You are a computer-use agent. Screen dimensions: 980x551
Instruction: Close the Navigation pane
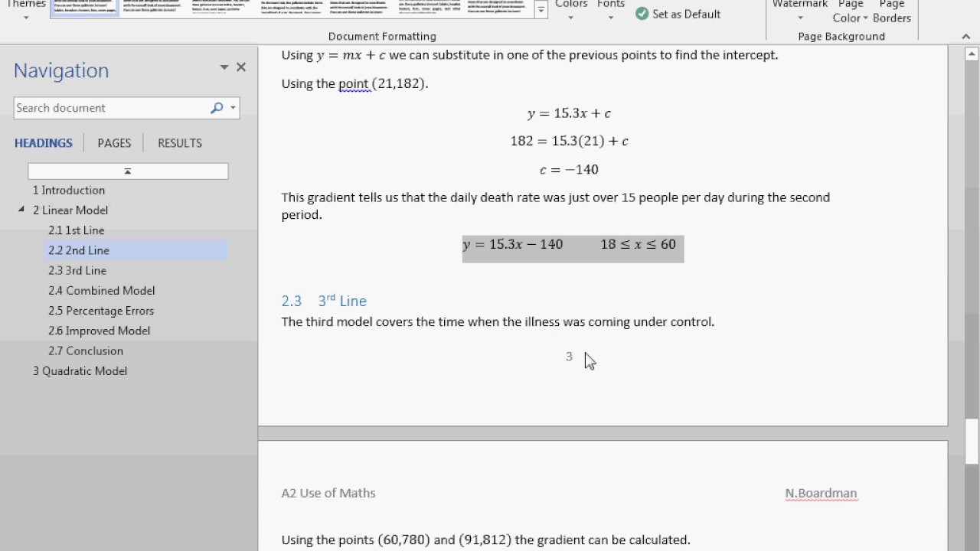[x=241, y=67]
